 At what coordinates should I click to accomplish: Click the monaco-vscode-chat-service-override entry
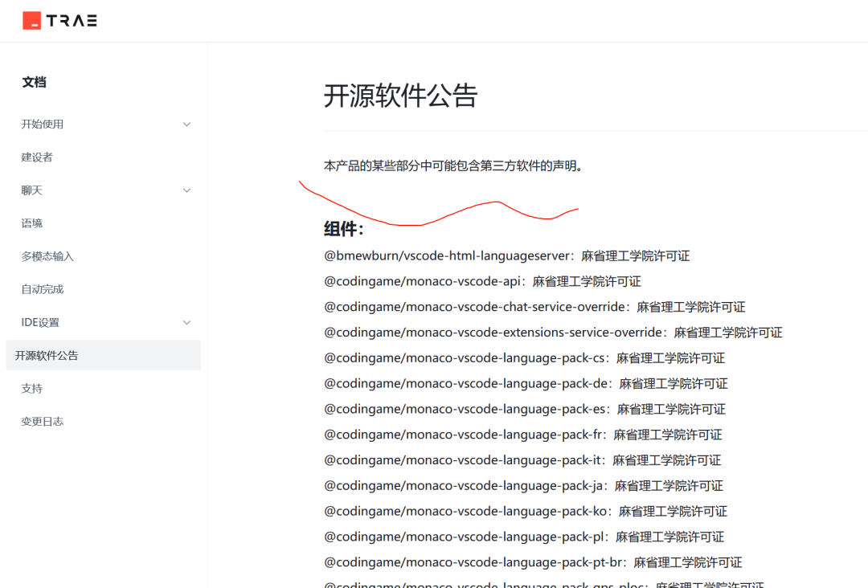point(534,307)
